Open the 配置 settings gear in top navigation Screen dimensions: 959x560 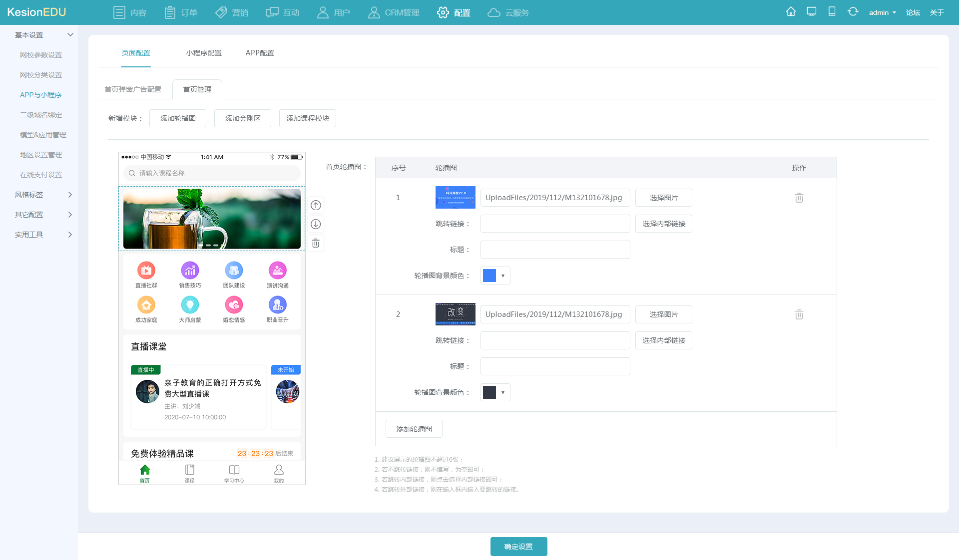click(x=453, y=12)
